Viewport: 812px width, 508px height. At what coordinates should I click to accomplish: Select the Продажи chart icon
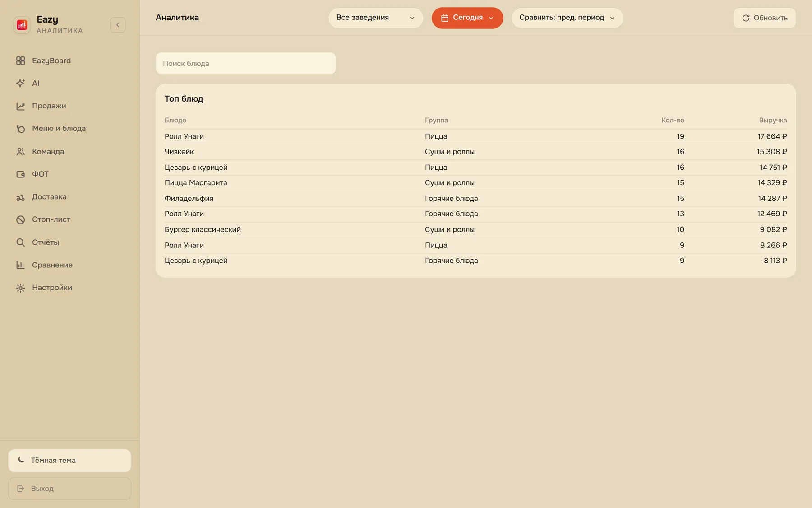pyautogui.click(x=20, y=106)
